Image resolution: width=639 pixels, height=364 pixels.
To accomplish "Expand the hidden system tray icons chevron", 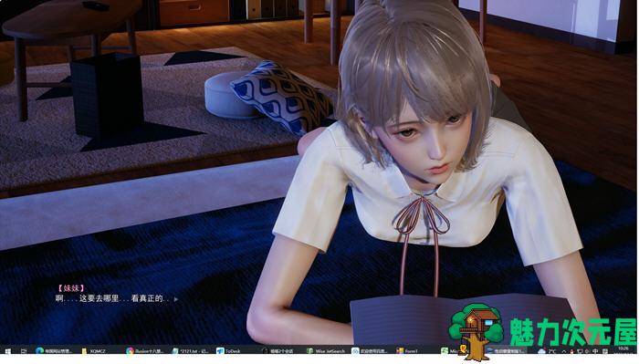I will (564, 351).
